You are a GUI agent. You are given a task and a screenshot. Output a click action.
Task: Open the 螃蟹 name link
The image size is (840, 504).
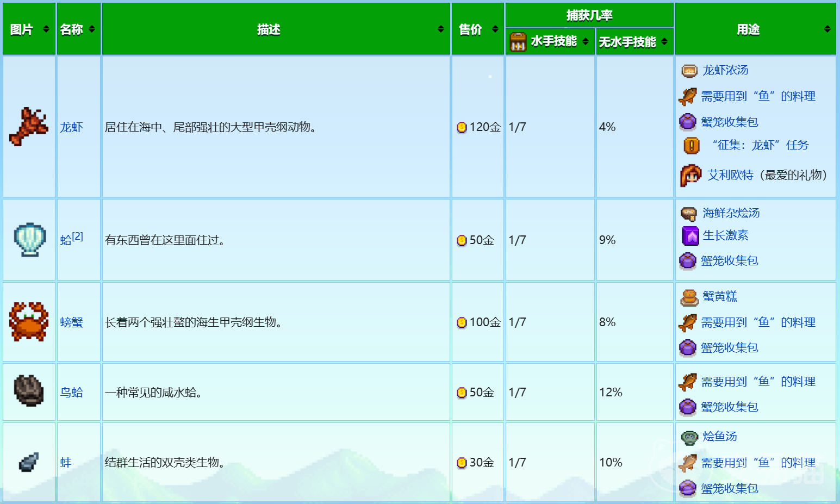tap(72, 322)
